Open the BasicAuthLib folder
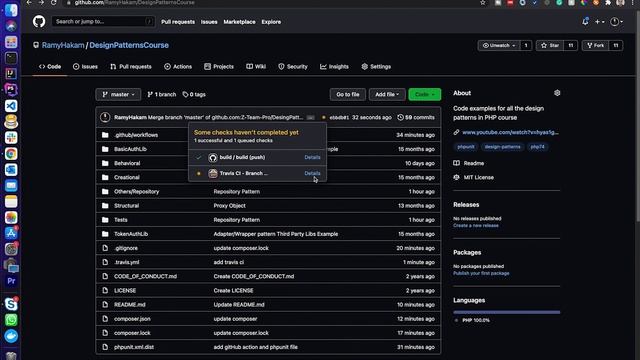Viewport: 640px width, 360px height. [x=130, y=149]
